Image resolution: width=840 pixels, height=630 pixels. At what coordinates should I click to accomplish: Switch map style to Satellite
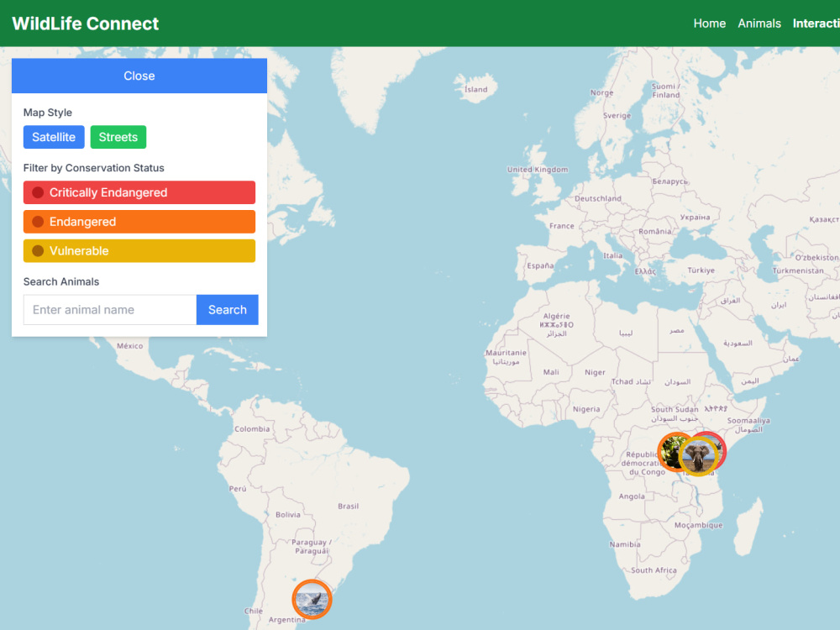pyautogui.click(x=54, y=137)
